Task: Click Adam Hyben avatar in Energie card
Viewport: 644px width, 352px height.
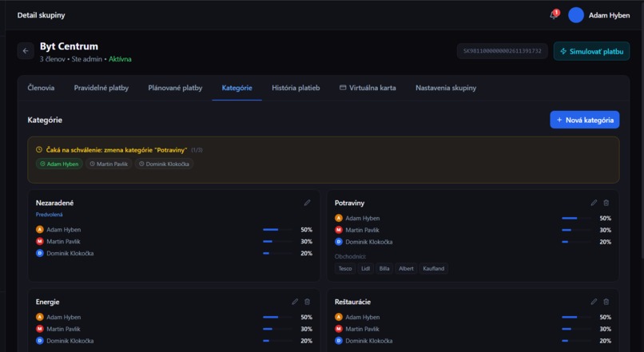Action: point(40,317)
